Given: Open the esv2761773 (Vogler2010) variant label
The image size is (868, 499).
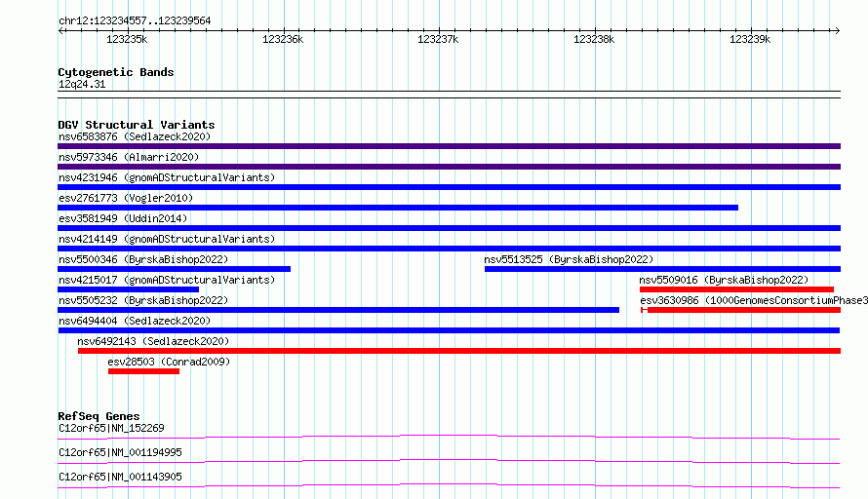Looking at the screenshot, I should 126,198.
